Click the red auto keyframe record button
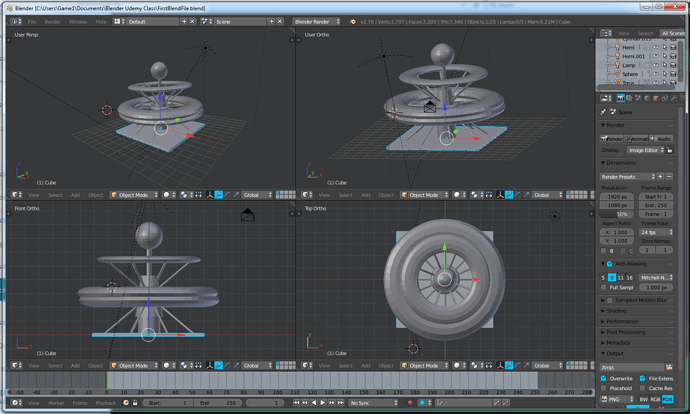This screenshot has height=414, width=690. pos(410,403)
